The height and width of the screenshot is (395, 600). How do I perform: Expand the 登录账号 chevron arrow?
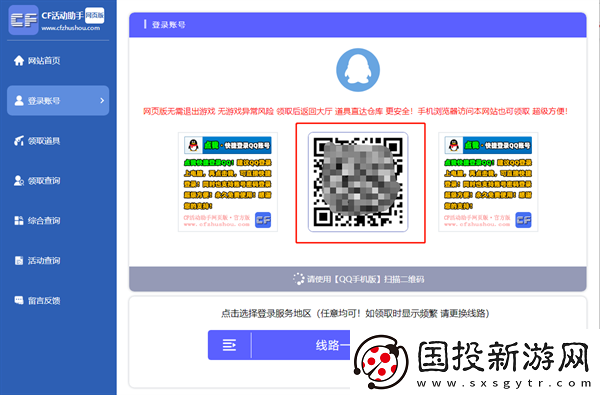pos(102,101)
